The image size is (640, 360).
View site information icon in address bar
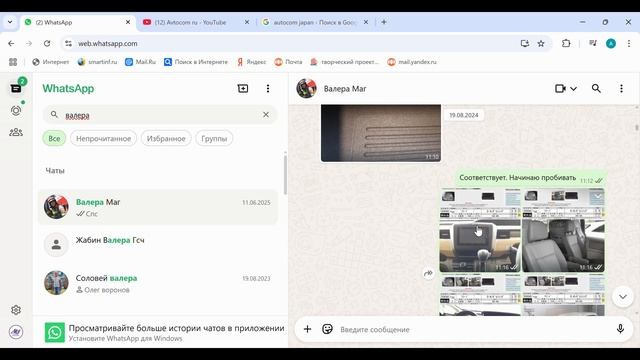[x=68, y=43]
